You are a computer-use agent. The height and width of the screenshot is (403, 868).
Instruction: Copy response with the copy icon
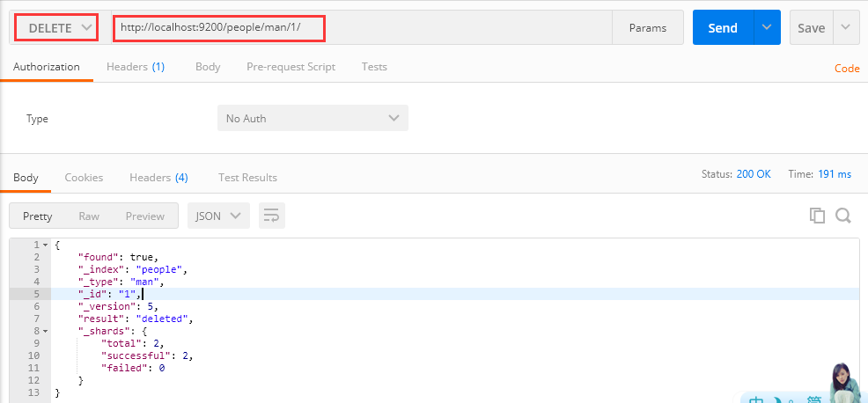point(817,216)
